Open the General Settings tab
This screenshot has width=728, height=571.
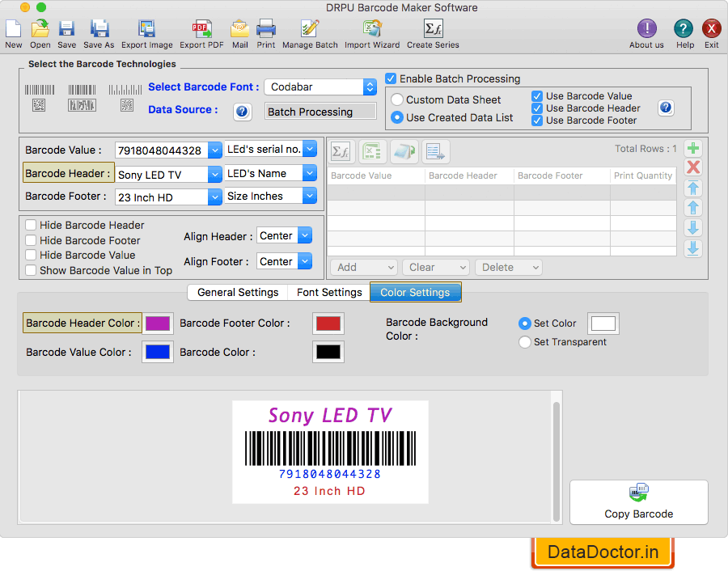(237, 293)
